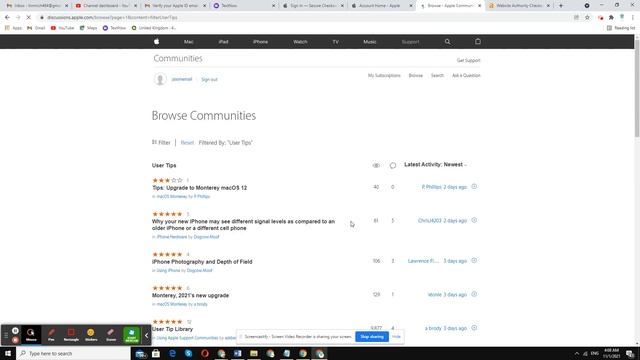
Task: Launch Opera from the taskbar
Action: (205, 353)
